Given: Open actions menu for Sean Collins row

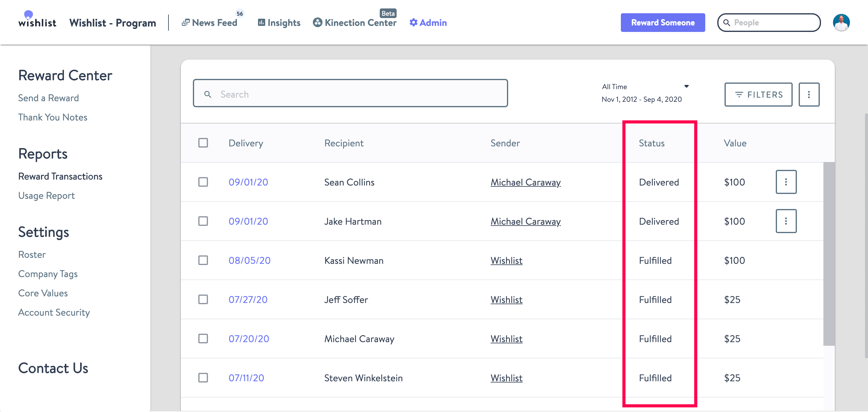Looking at the screenshot, I should (x=786, y=182).
